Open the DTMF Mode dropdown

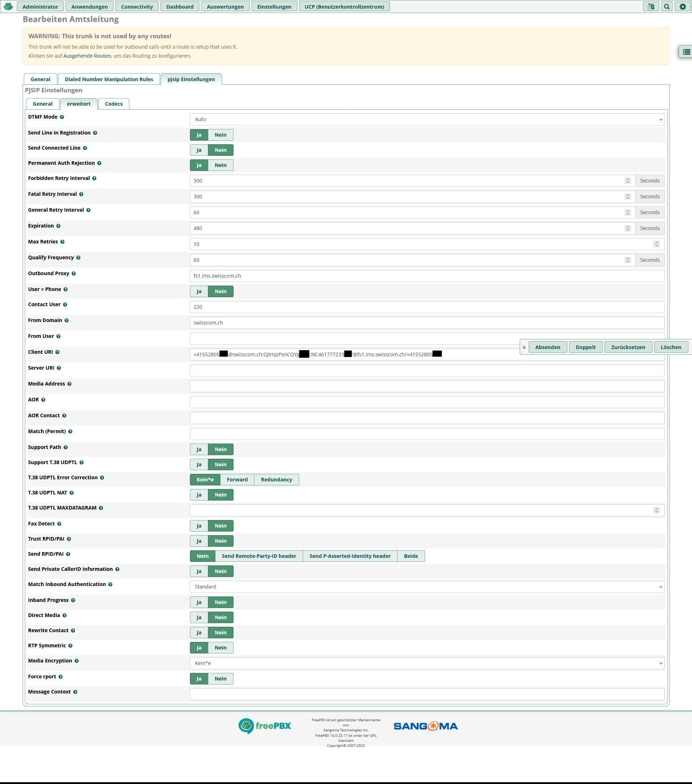tap(427, 119)
